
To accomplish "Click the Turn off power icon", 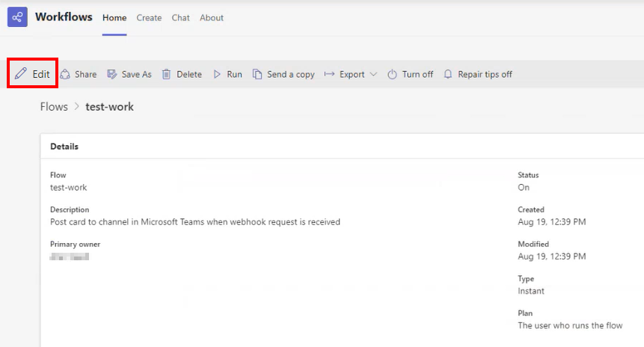I will pos(392,74).
